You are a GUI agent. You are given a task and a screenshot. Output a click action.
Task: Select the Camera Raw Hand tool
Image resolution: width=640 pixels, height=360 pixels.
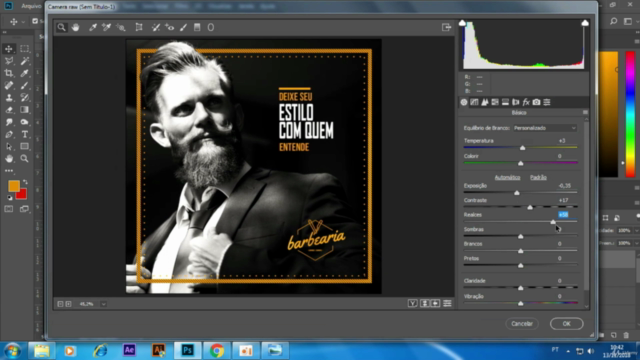click(x=76, y=27)
